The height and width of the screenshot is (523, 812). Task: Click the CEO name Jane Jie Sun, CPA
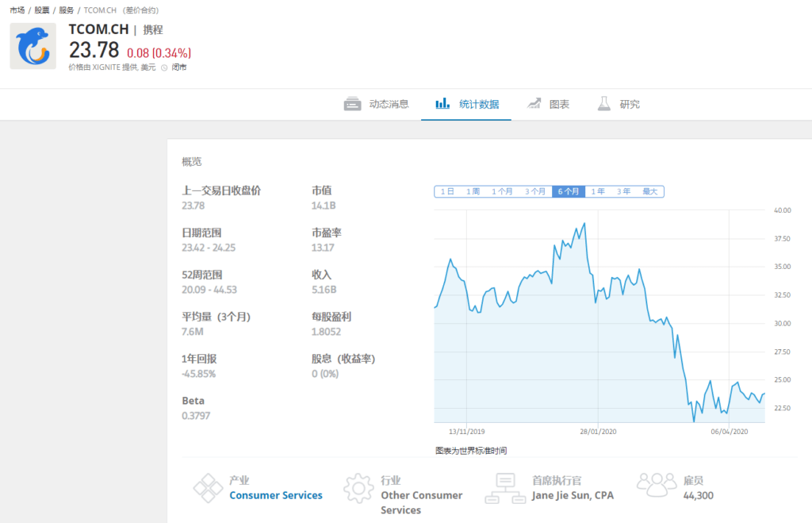pyautogui.click(x=573, y=495)
